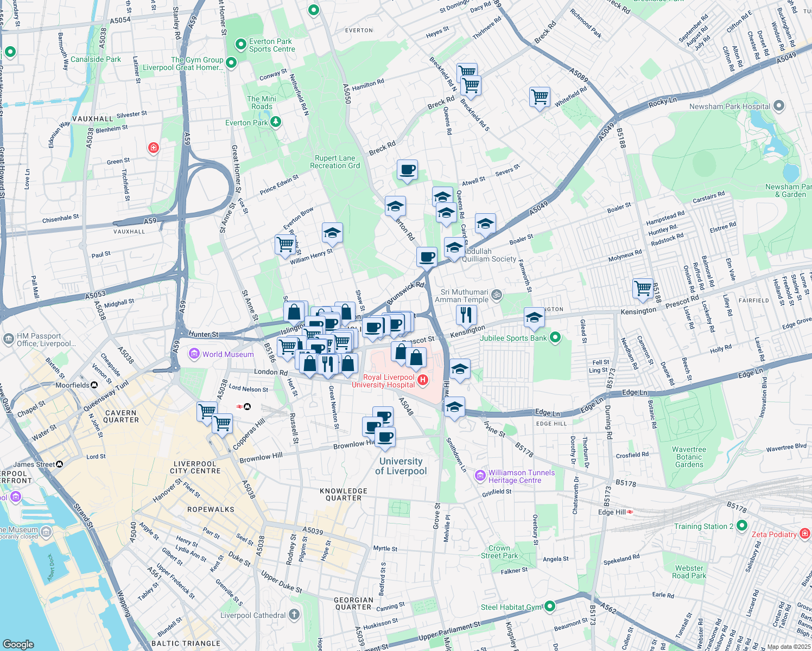Open the graduation cap marker on Edge Ln junction
The image size is (812, 651).
click(x=454, y=407)
